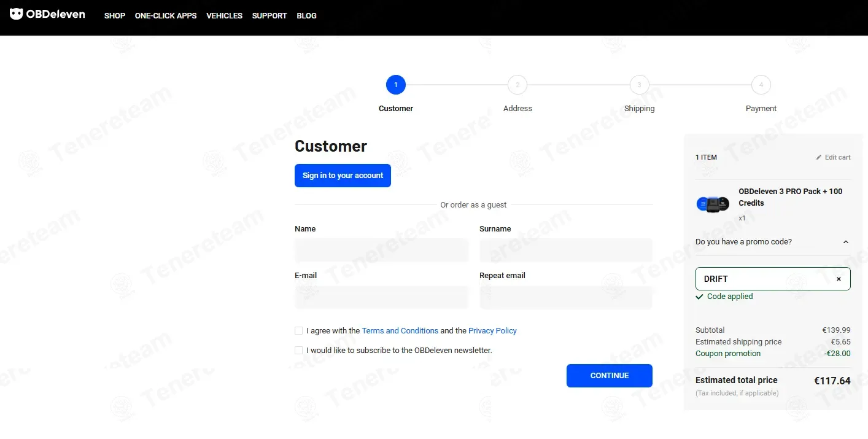Click the OBDeleven logo
Image resolution: width=868 pixels, height=439 pixels.
click(47, 14)
